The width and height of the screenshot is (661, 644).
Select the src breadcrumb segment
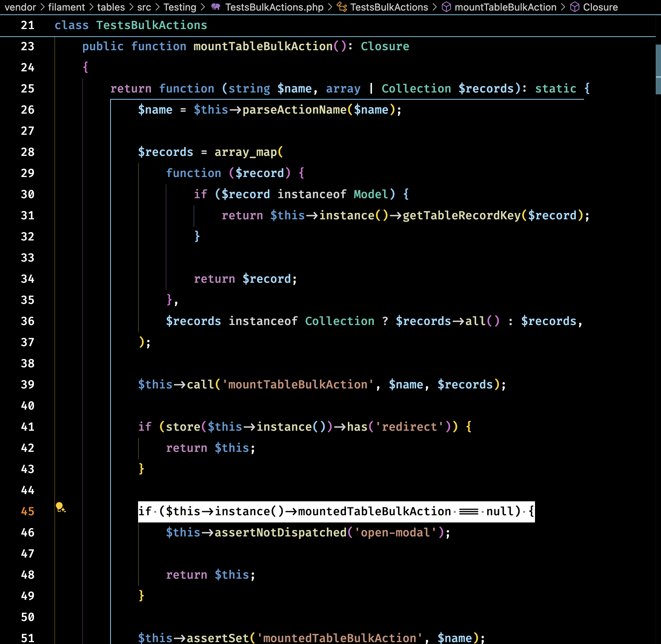144,7
